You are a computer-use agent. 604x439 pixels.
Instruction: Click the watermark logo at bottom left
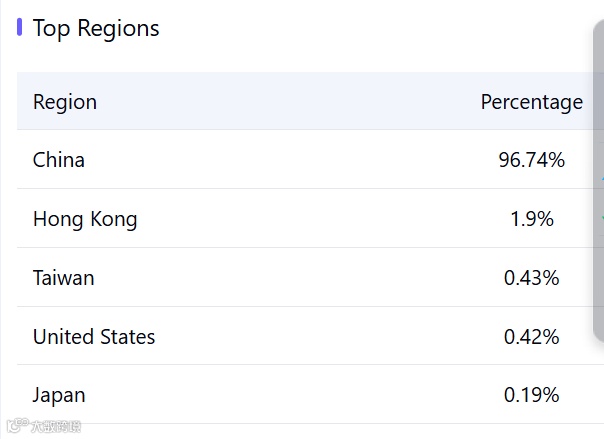point(18,424)
